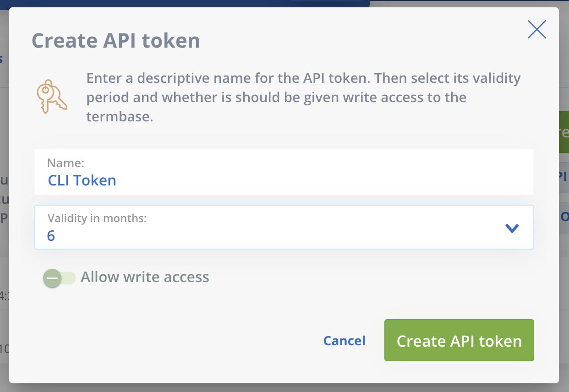569x392 pixels.
Task: Select the "CLI Token" text
Action: click(x=82, y=180)
